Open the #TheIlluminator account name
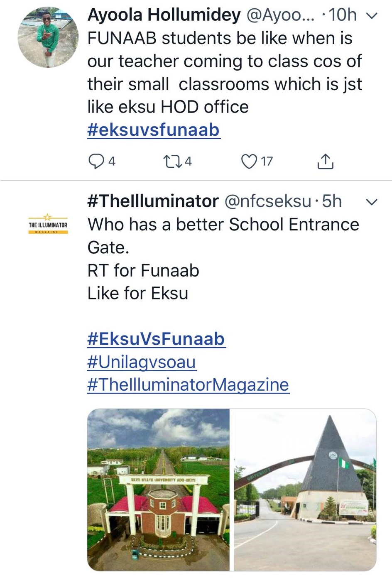 coord(153,201)
